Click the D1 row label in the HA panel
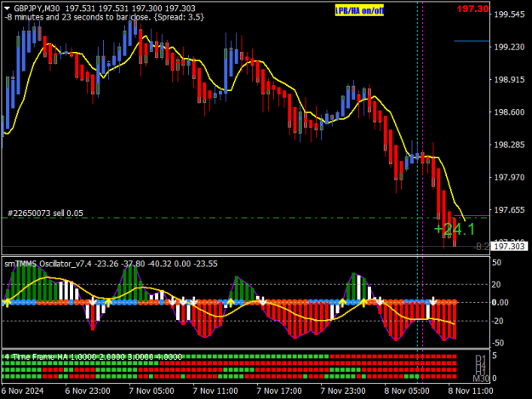 click(x=480, y=359)
